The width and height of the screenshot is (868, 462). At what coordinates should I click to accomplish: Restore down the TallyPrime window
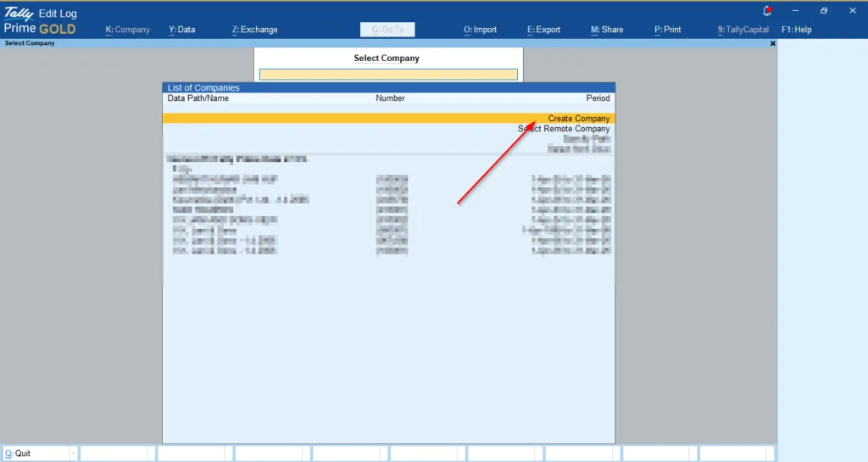pyautogui.click(x=824, y=10)
